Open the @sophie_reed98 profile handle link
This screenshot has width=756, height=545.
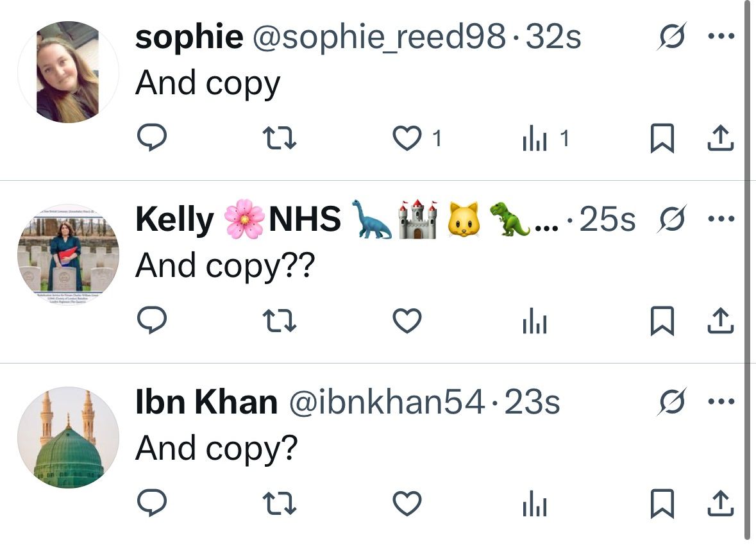(x=380, y=37)
